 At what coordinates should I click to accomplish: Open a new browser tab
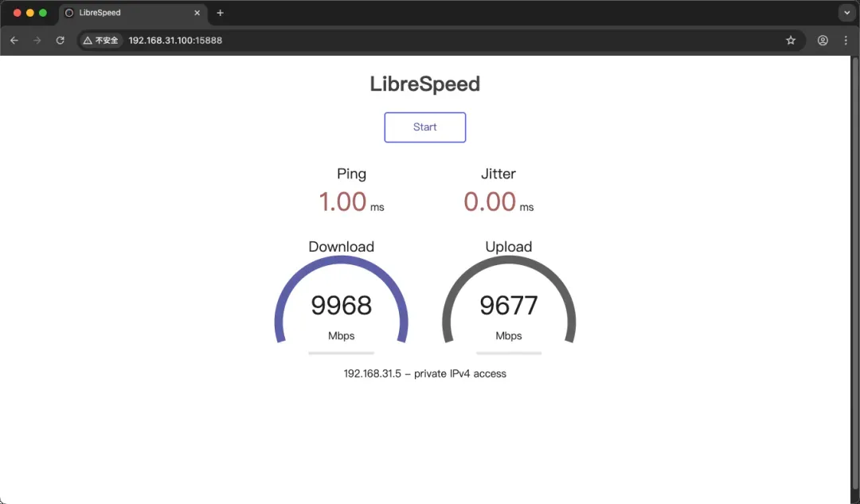coord(220,13)
